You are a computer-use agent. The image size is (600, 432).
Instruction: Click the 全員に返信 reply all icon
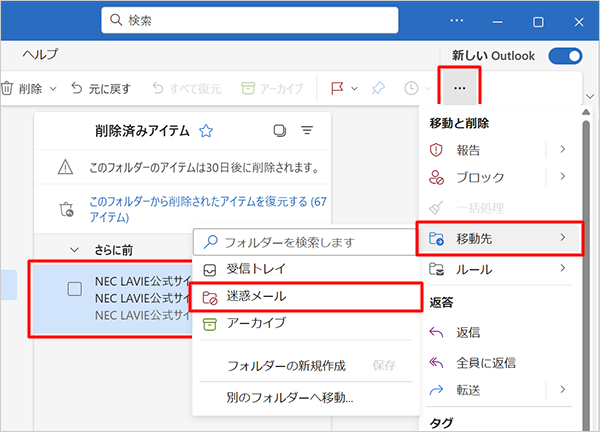tap(436, 362)
